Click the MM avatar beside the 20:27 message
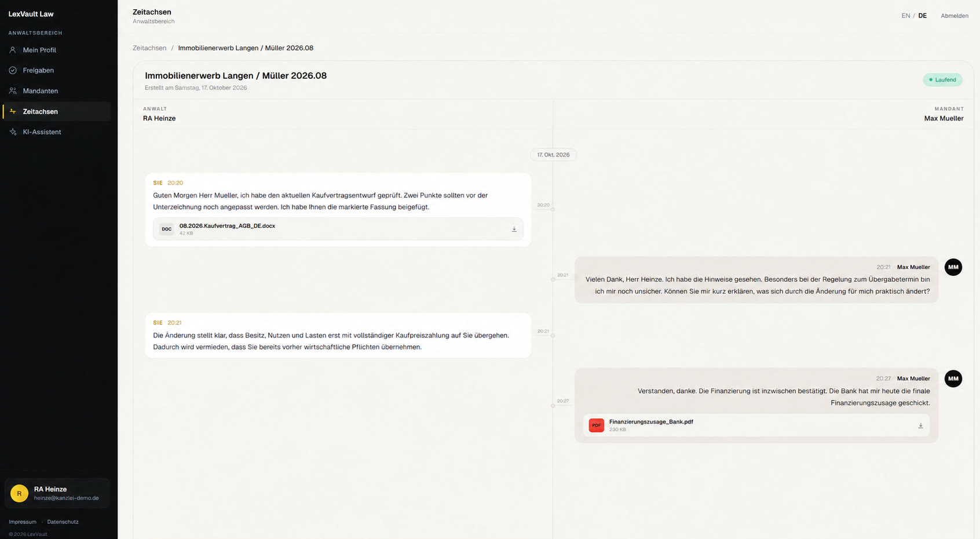Image resolution: width=980 pixels, height=539 pixels. (x=953, y=378)
